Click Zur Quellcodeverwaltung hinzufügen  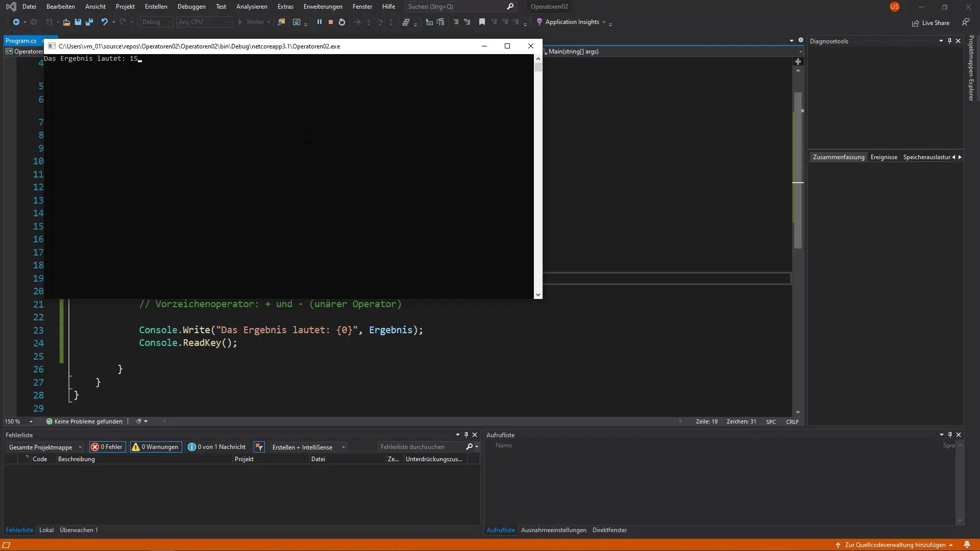[x=894, y=545]
